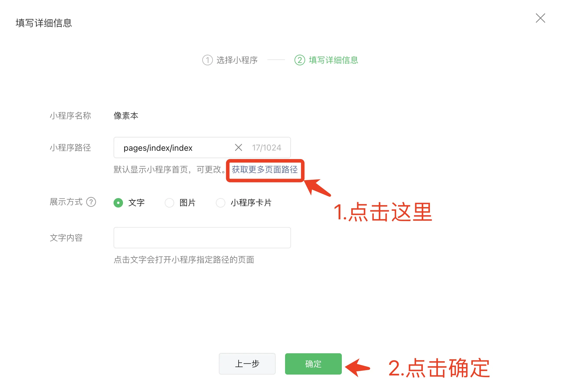
Task: Go to 选择小程序 step
Action: pos(237,60)
